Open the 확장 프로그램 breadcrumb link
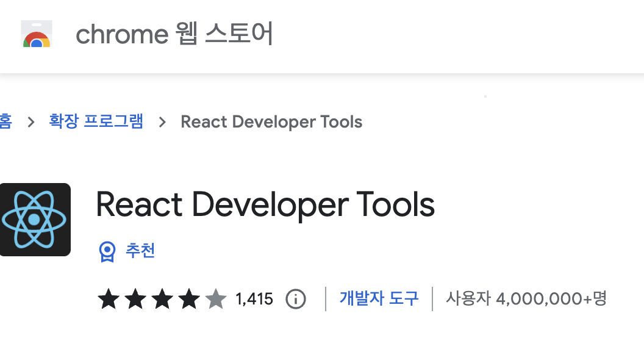 (x=96, y=121)
